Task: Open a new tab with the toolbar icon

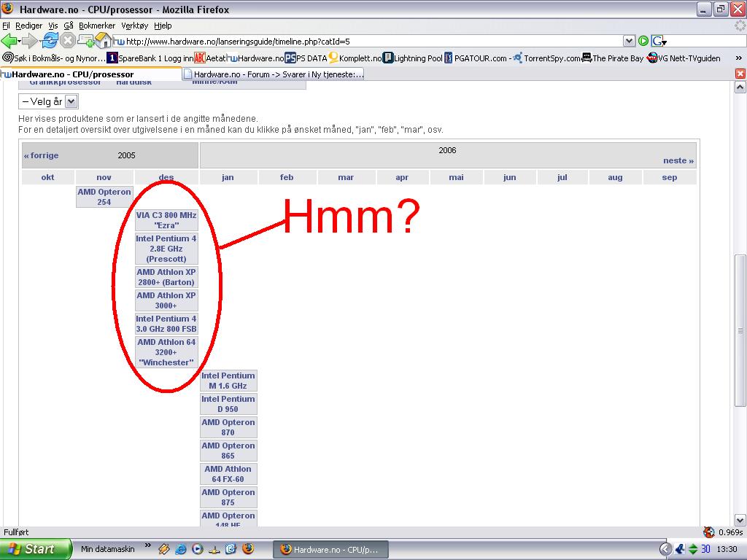Action: pyautogui.click(x=86, y=41)
